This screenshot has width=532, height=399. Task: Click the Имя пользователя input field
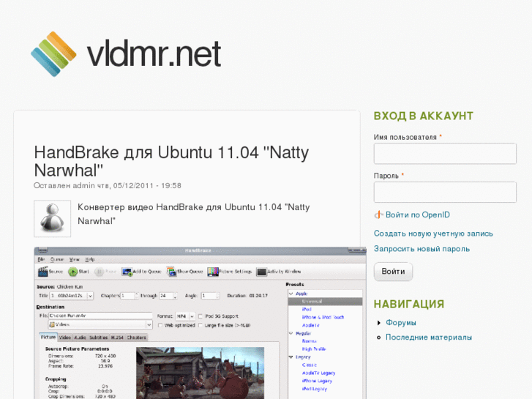pyautogui.click(x=445, y=154)
